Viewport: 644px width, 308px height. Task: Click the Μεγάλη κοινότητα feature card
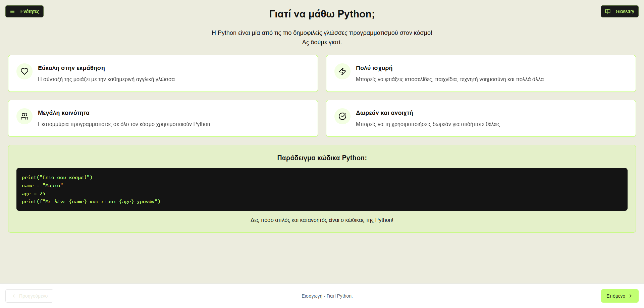[163, 118]
